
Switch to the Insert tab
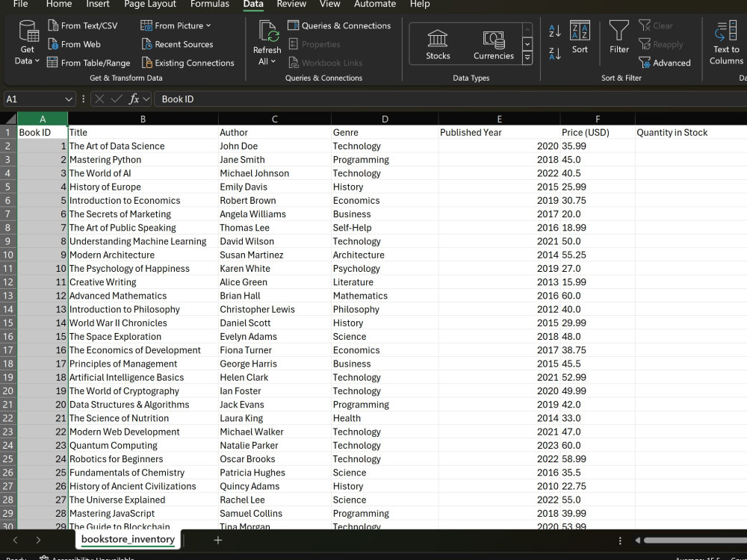98,4
